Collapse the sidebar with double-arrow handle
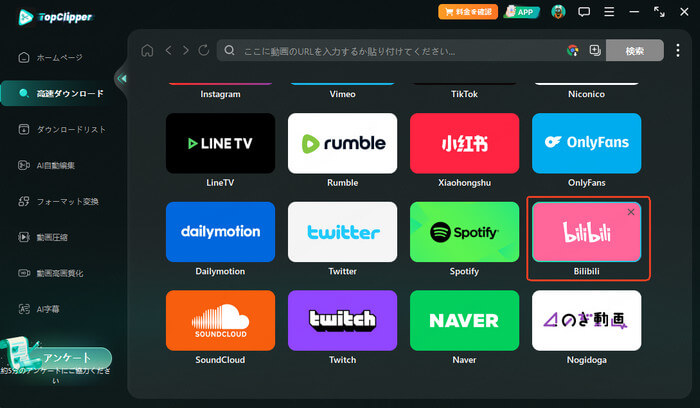The height and width of the screenshot is (408, 700). (121, 79)
